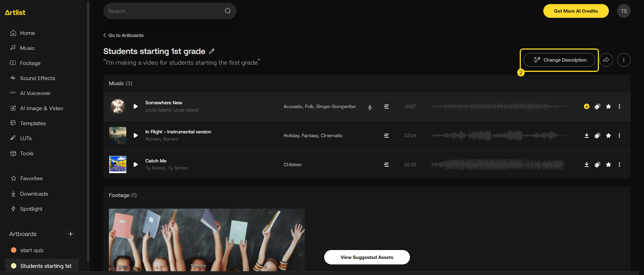This screenshot has width=644, height=275.
Task: Seek within the Catch Me waveform
Action: click(499, 165)
